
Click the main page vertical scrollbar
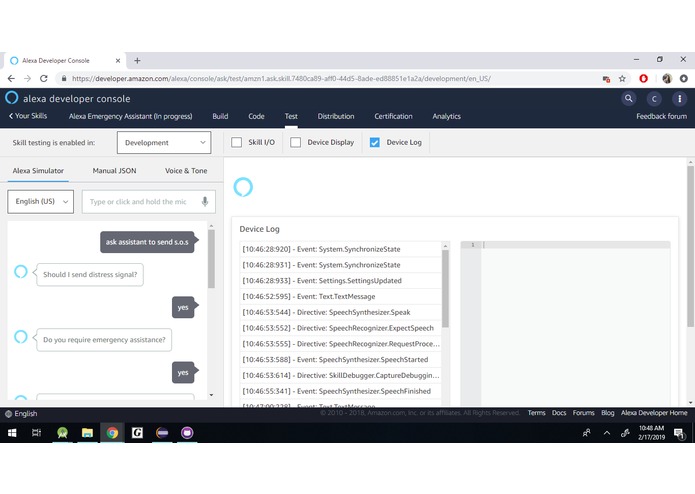coord(691,246)
